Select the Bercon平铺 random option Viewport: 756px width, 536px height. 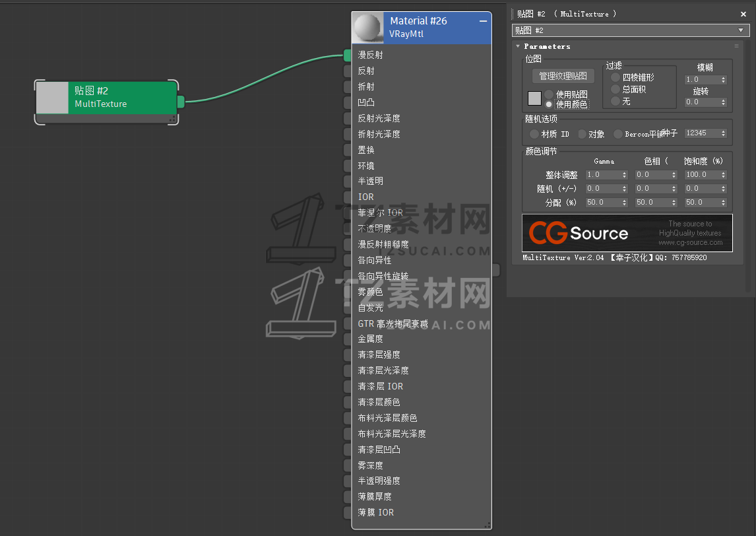[617, 133]
